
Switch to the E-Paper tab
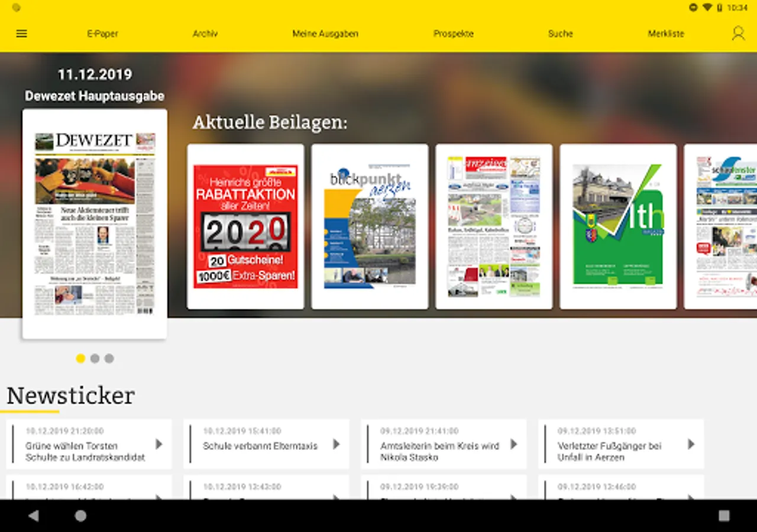coord(103,34)
